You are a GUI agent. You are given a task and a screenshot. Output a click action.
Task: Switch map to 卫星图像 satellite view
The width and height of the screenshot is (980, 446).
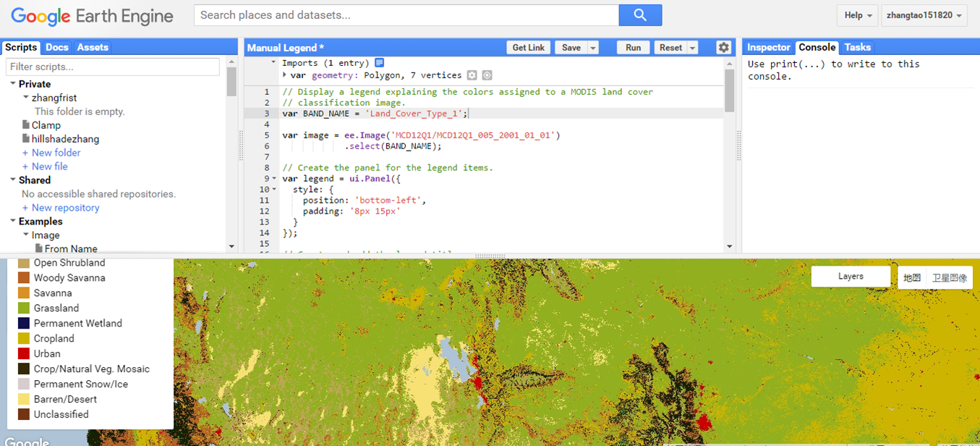[x=950, y=278]
